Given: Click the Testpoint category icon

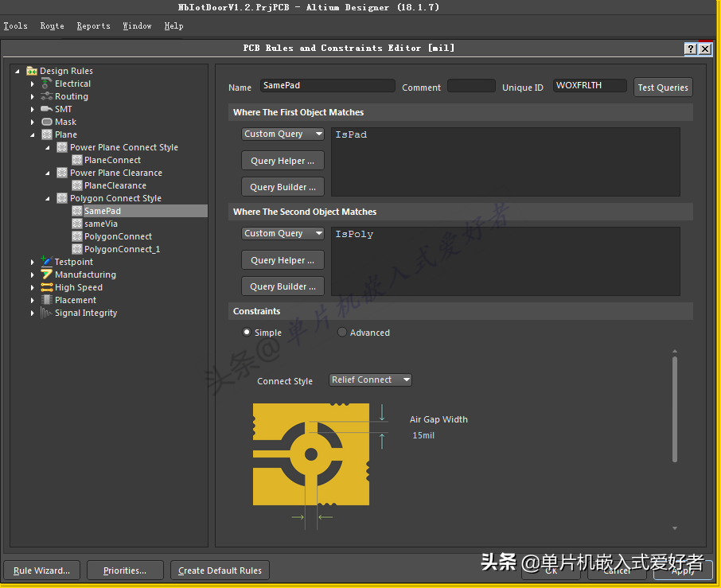Looking at the screenshot, I should pyautogui.click(x=47, y=262).
